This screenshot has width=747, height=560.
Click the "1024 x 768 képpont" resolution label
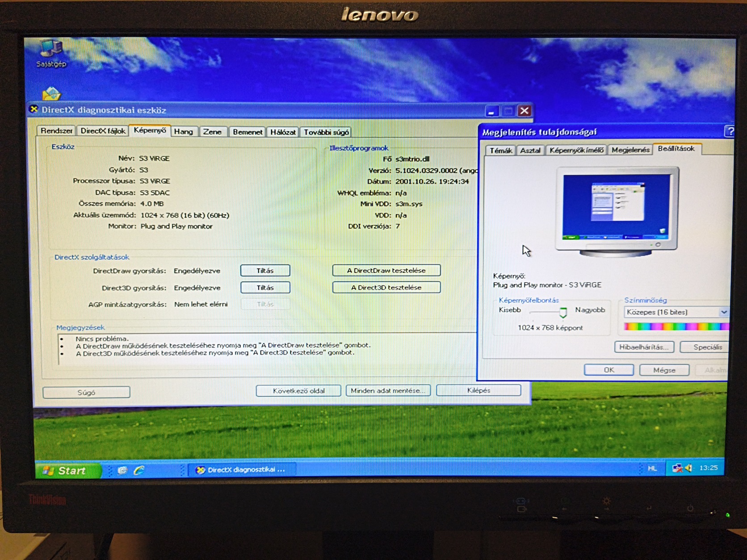point(550,328)
